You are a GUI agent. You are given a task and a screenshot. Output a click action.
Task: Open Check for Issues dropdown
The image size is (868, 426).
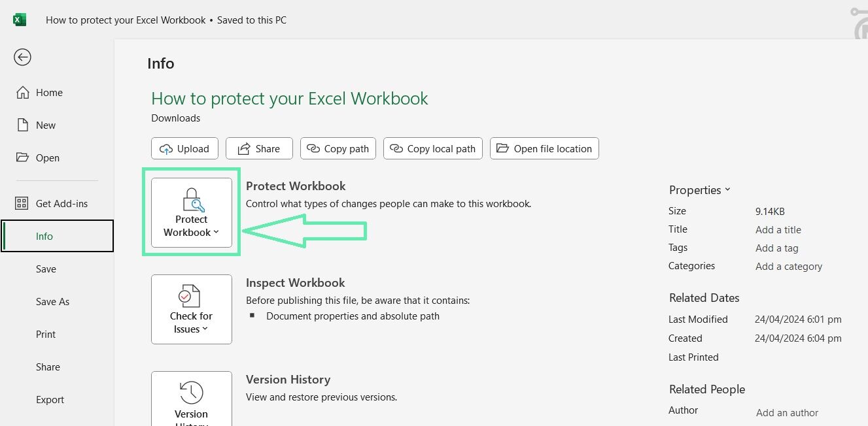tap(192, 309)
